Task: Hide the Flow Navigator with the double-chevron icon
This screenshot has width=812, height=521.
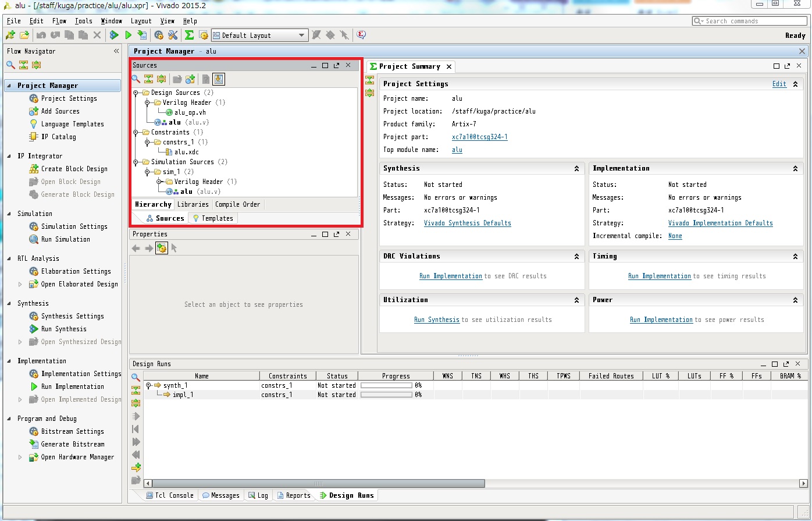Action: pos(116,51)
